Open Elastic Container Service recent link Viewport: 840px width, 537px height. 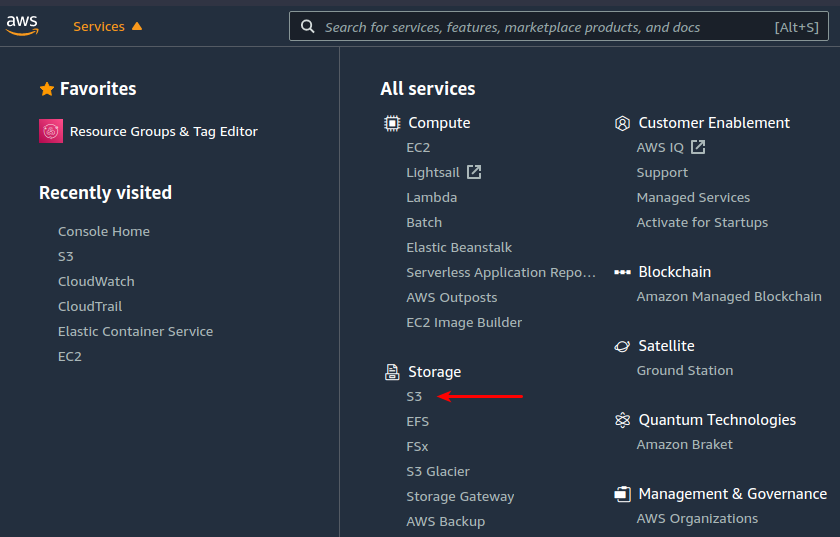(136, 331)
